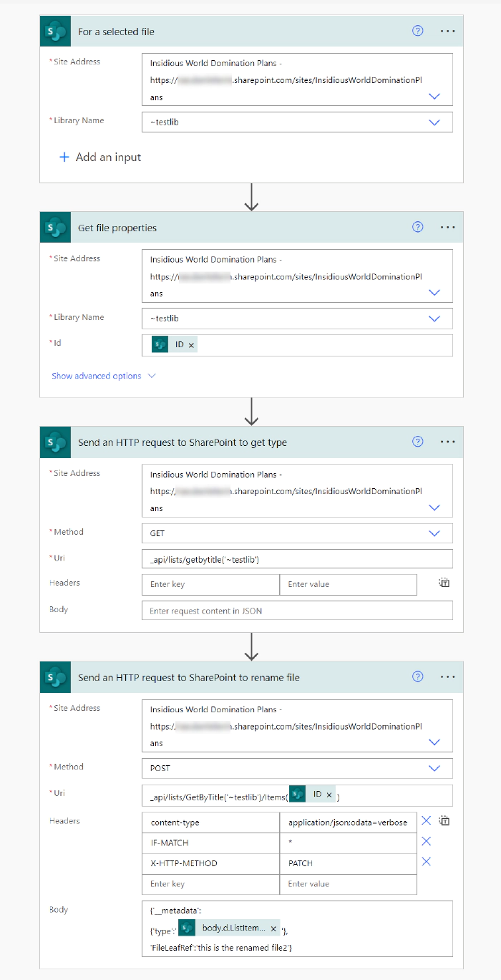Click Uri field with getbytitle('~testlib')

coord(297,559)
